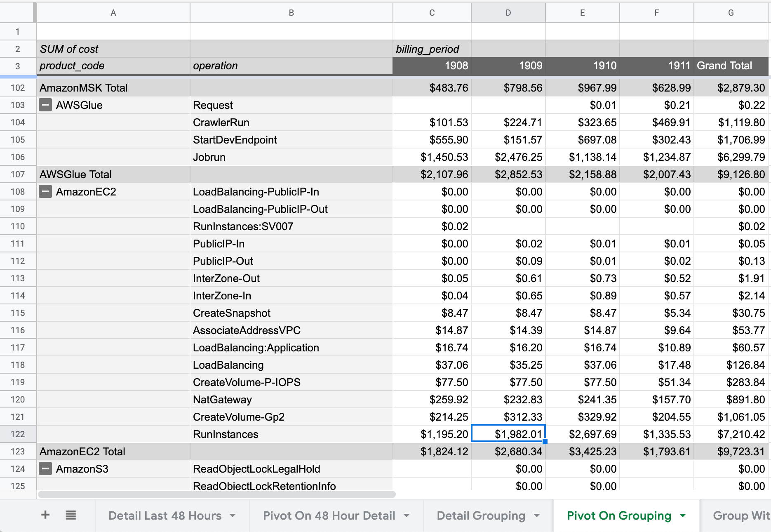Select row 102 header

click(18, 88)
